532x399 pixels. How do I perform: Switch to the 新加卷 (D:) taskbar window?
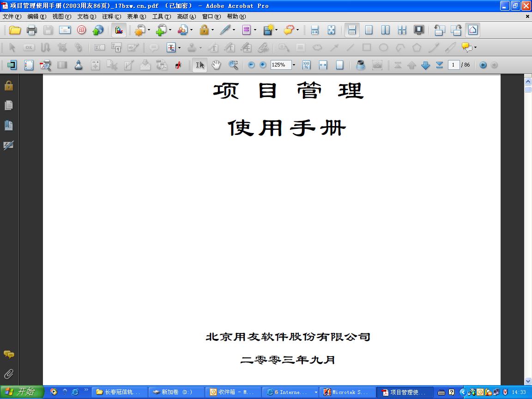(176, 392)
